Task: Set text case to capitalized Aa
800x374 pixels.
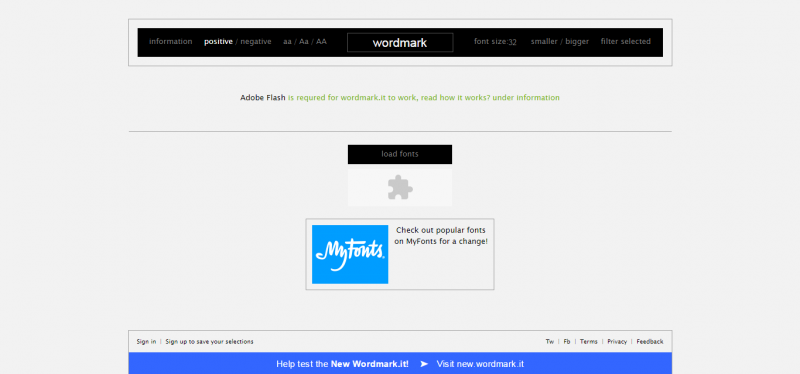Action: (304, 42)
